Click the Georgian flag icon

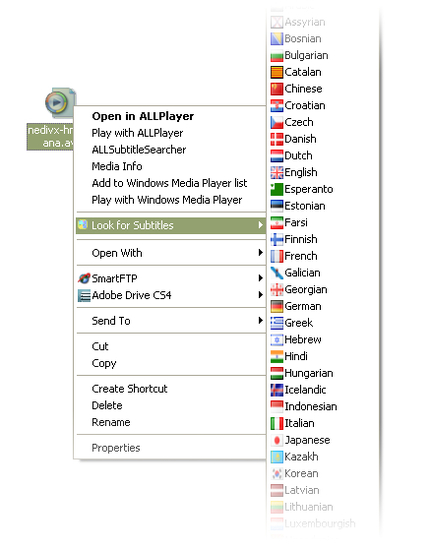(277, 290)
